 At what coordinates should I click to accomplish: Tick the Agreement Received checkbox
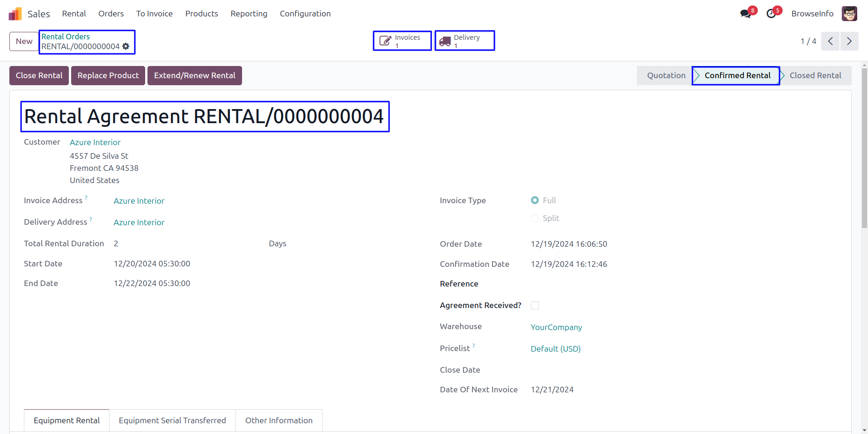pos(535,306)
